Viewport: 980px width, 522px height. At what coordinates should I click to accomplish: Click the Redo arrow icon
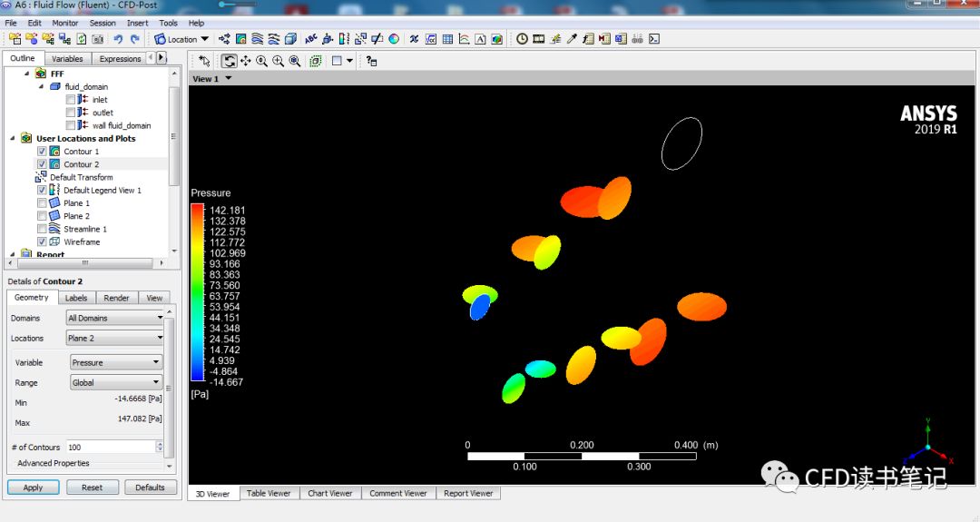click(135, 39)
